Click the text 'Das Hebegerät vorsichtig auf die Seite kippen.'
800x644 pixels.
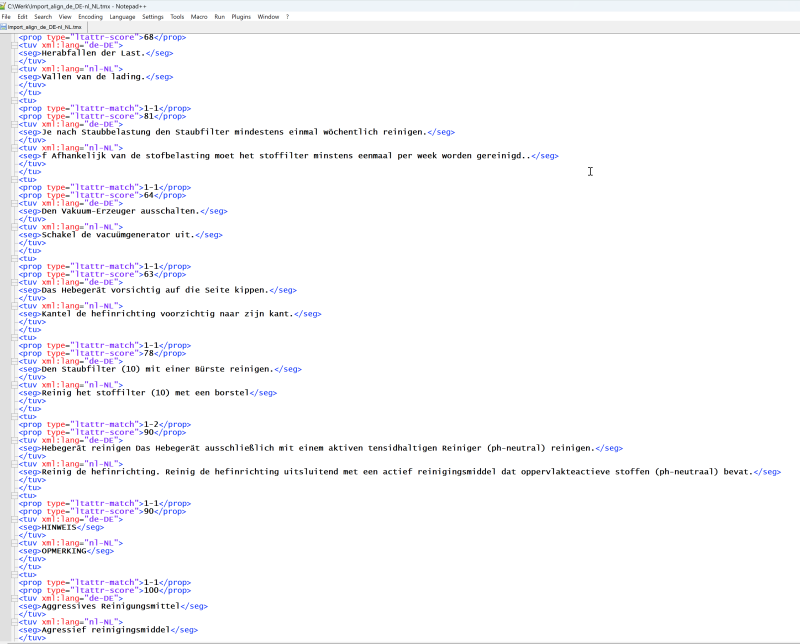coord(155,290)
